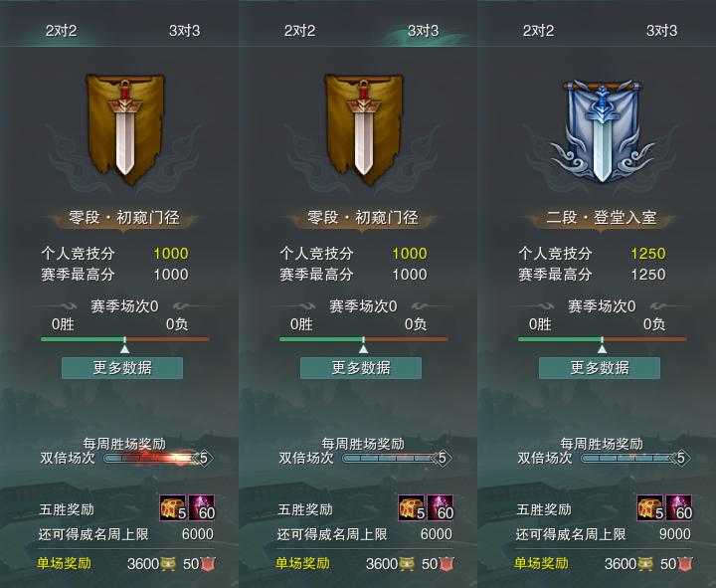Tap the gold sword banner in left panel
716x588 pixels.
(x=125, y=128)
